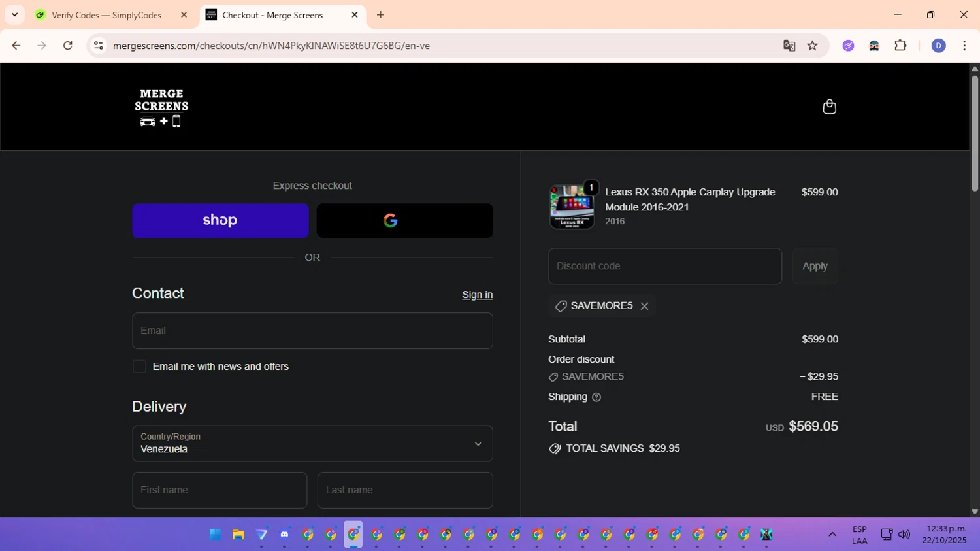Click the $569.05 total amount
This screenshot has width=980, height=551.
813,426
